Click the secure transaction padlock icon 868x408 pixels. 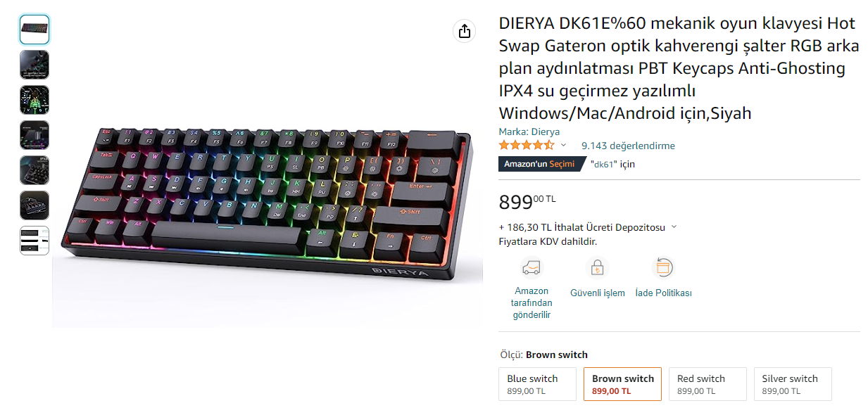click(597, 267)
